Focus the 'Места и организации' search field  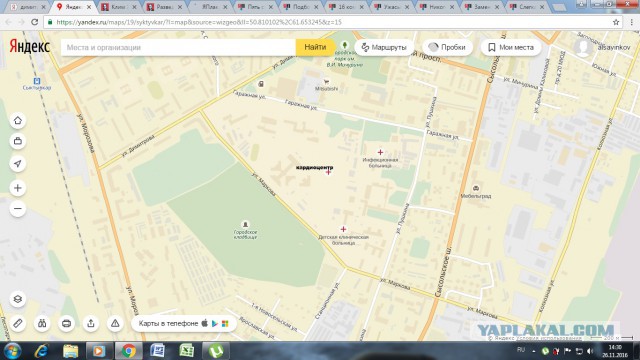178,47
